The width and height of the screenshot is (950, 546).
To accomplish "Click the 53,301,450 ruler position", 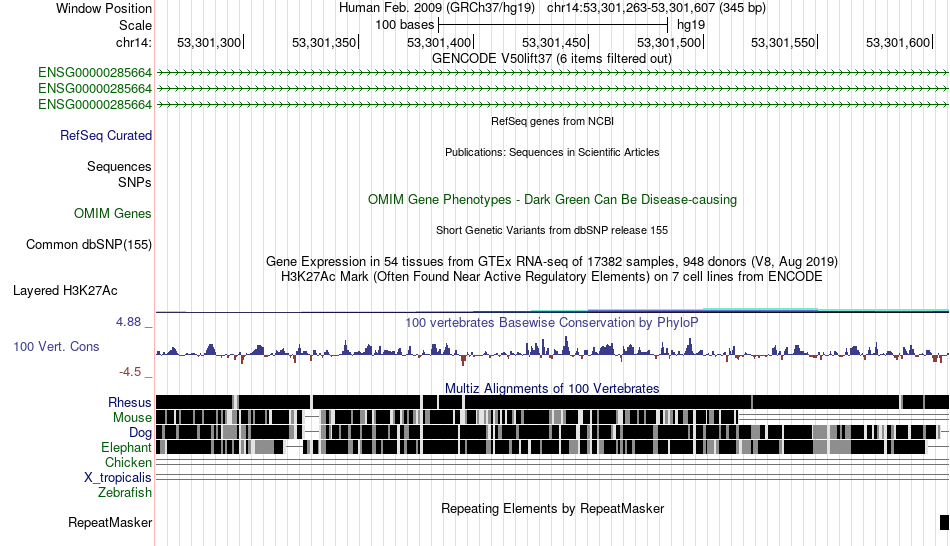I will click(554, 42).
